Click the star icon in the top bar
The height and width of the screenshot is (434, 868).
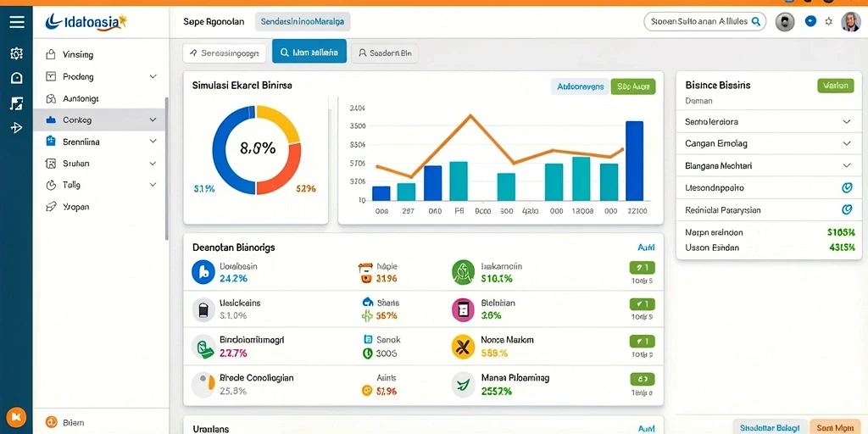point(829,21)
